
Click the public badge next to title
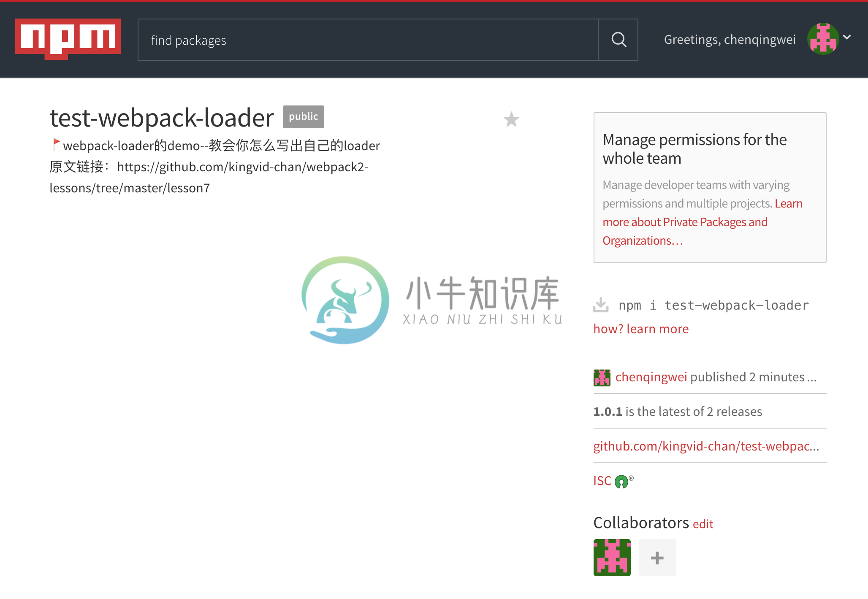[304, 116]
